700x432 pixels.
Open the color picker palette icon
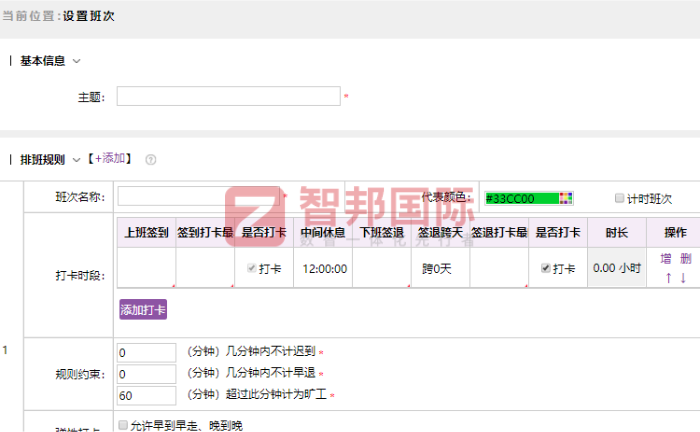[566, 198]
